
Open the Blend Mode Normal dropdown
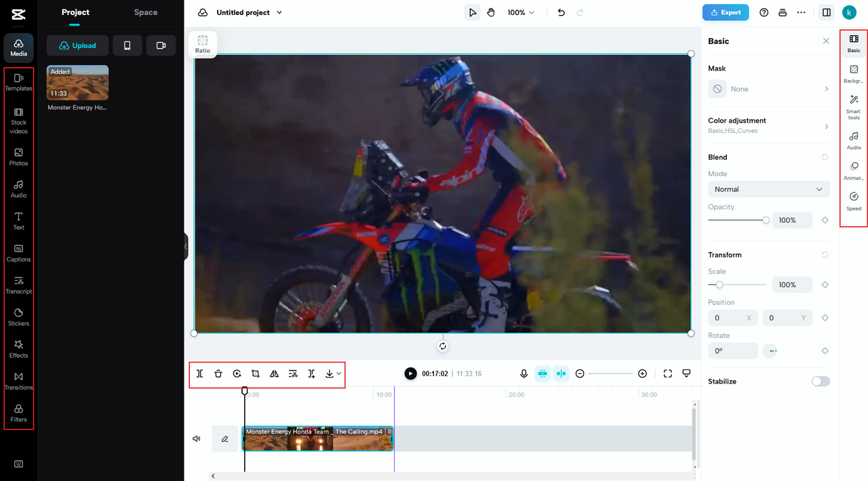coord(769,189)
